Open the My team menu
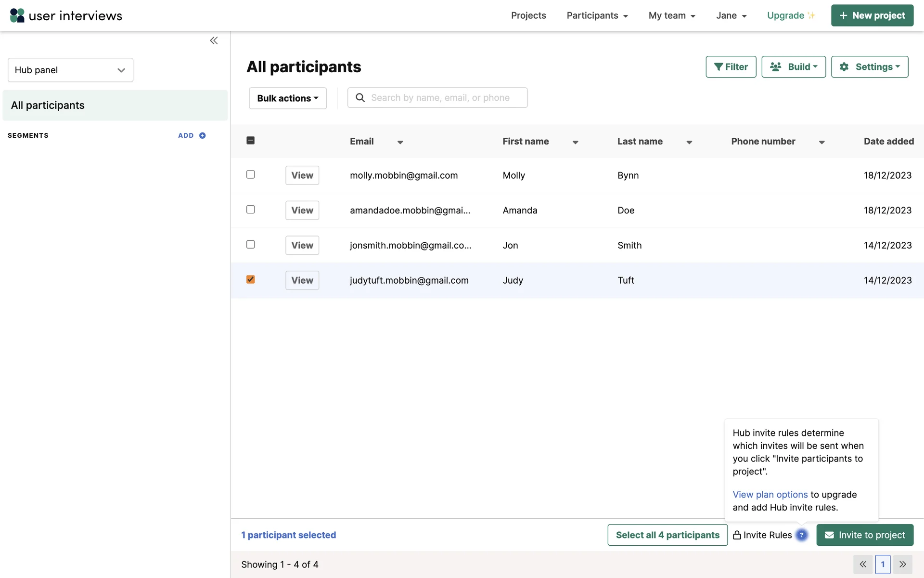 point(671,15)
